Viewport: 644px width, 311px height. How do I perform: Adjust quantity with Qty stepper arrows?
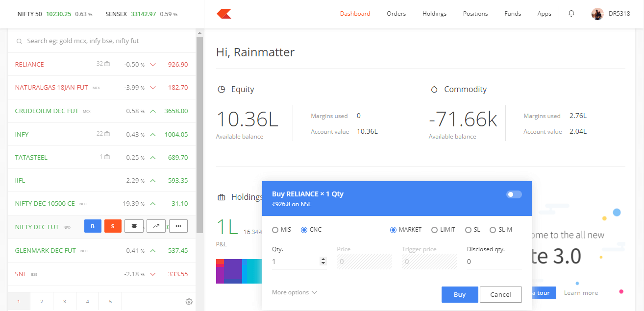(322, 262)
